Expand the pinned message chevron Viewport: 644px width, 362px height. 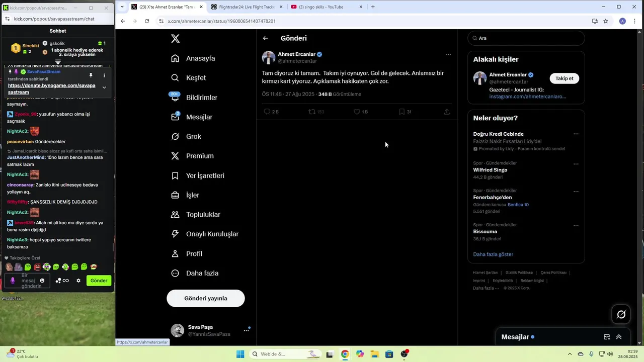coord(104,87)
